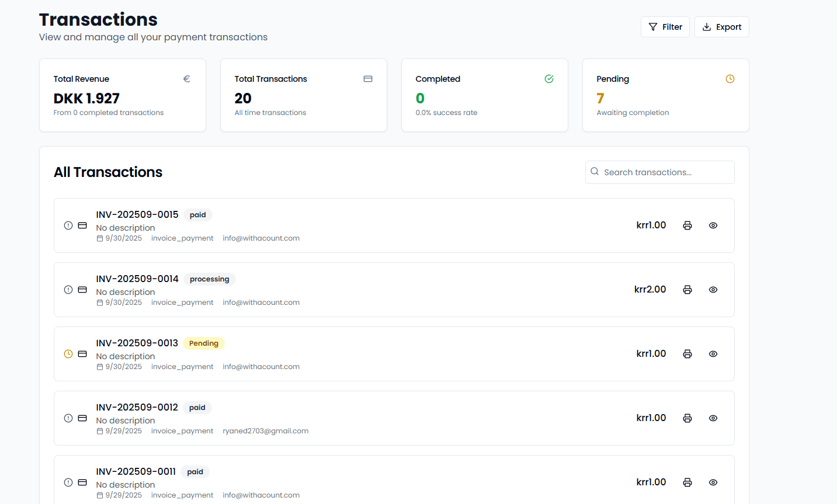Click the card icon on Total Transactions card
This screenshot has width=837, height=504.
tap(367, 78)
